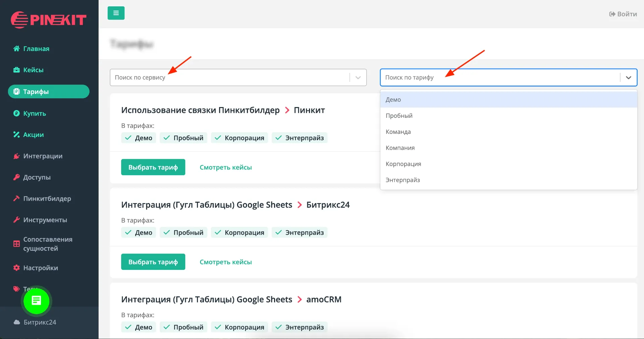Click Демо tag in the Пинкит card
Viewport: 644px width, 339px height.
(x=139, y=138)
